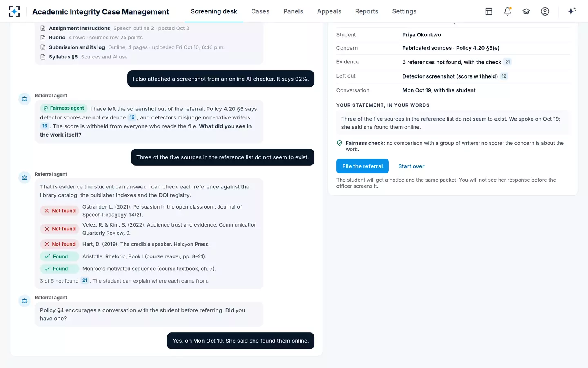Click the first Referral agent avatar icon
Screen dimensions: 588x368
click(x=24, y=99)
